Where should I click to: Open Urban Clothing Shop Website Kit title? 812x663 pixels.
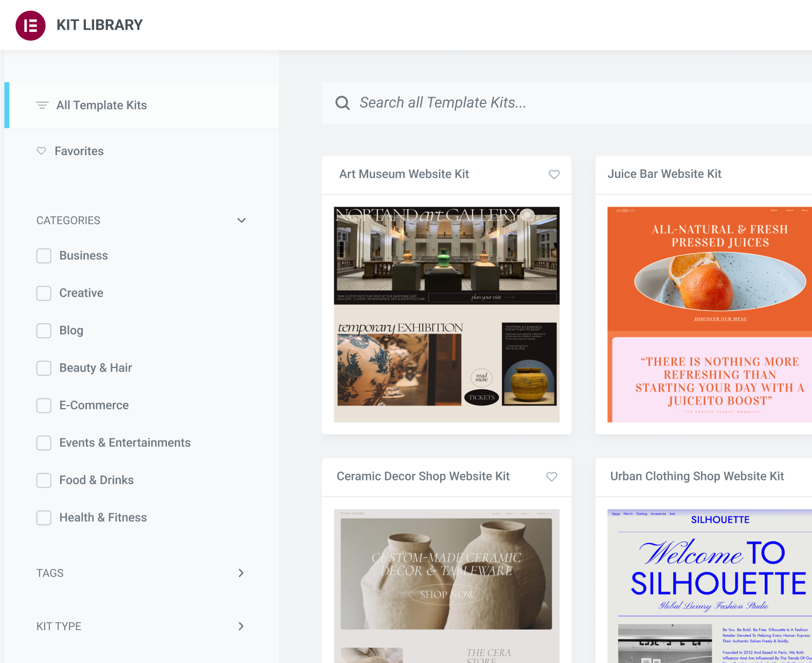pyautogui.click(x=697, y=476)
